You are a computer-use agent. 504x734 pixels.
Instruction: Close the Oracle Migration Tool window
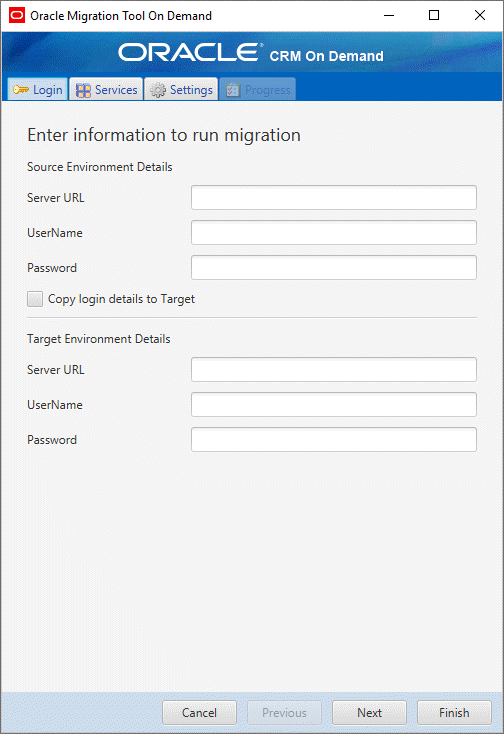tap(480, 15)
